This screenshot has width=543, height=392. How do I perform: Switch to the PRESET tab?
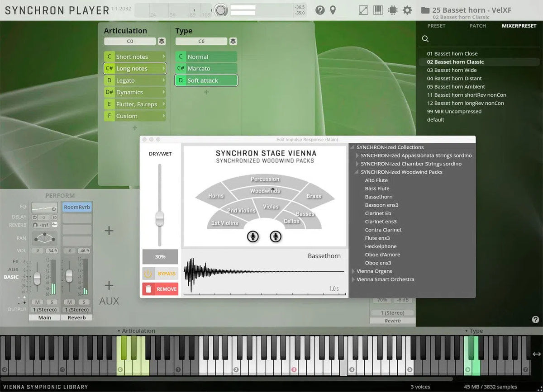coord(436,26)
